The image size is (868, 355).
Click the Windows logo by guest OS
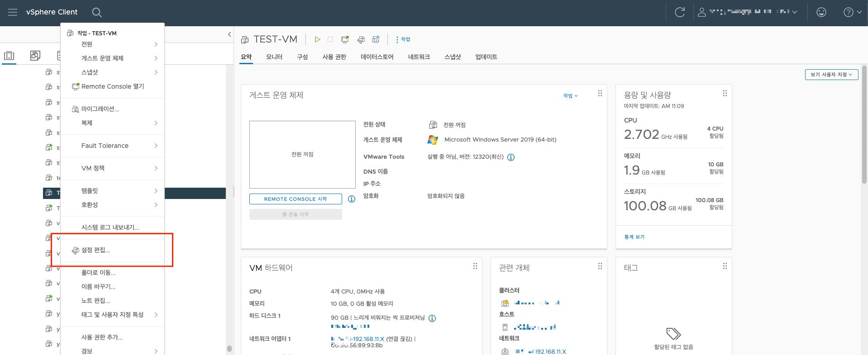[x=433, y=140]
